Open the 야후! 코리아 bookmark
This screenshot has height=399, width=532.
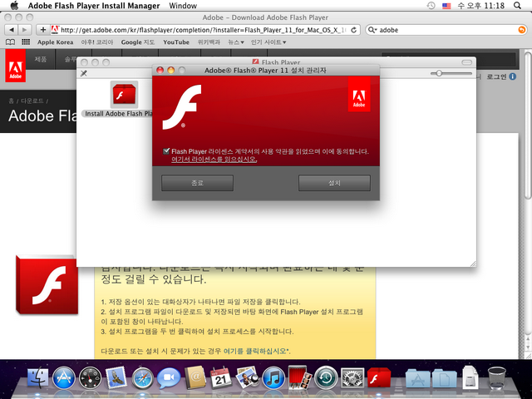97,42
